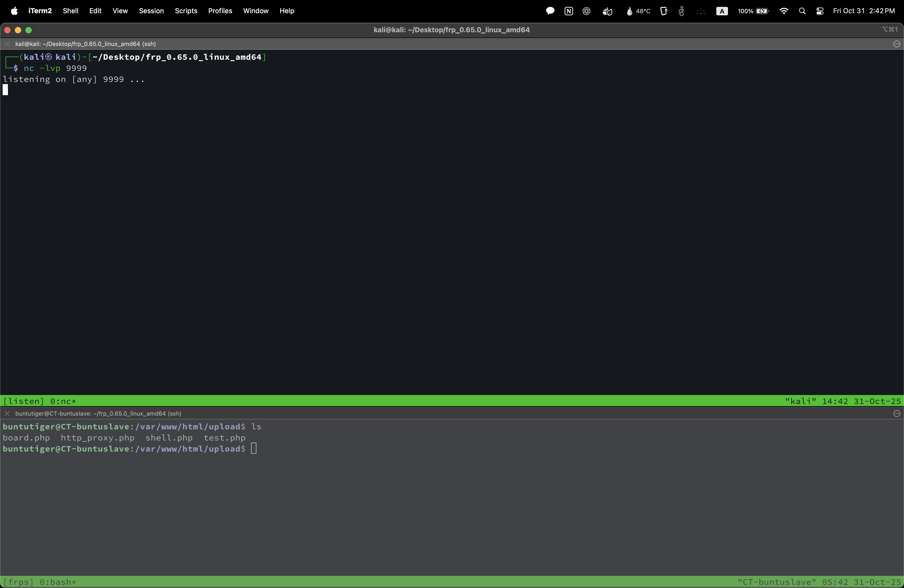Open the Scripts menu
This screenshot has height=588, width=904.
coord(186,11)
